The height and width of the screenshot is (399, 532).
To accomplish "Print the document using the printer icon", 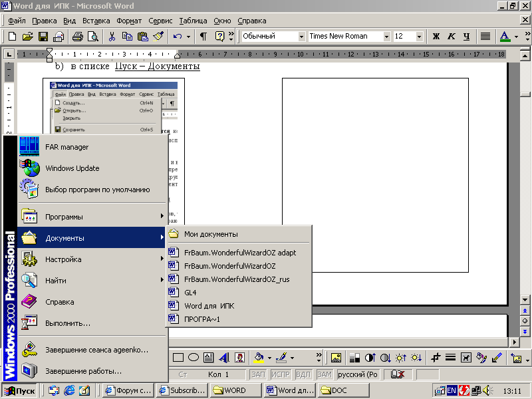I will [x=78, y=37].
